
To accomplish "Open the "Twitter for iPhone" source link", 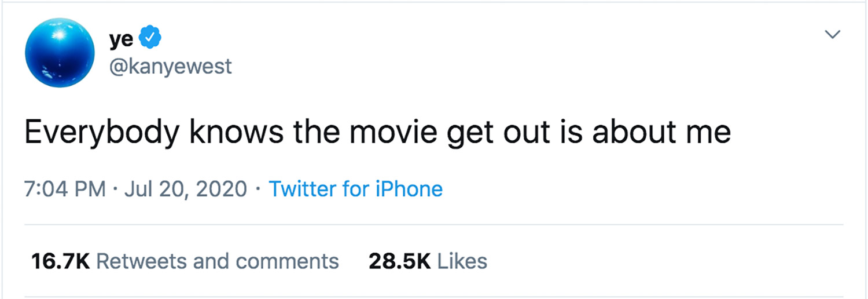I will (x=355, y=189).
